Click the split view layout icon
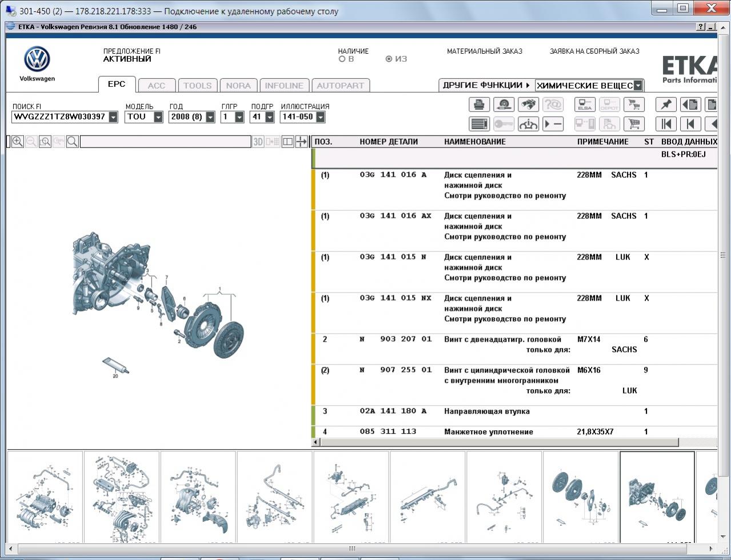731x560 pixels. coord(288,142)
